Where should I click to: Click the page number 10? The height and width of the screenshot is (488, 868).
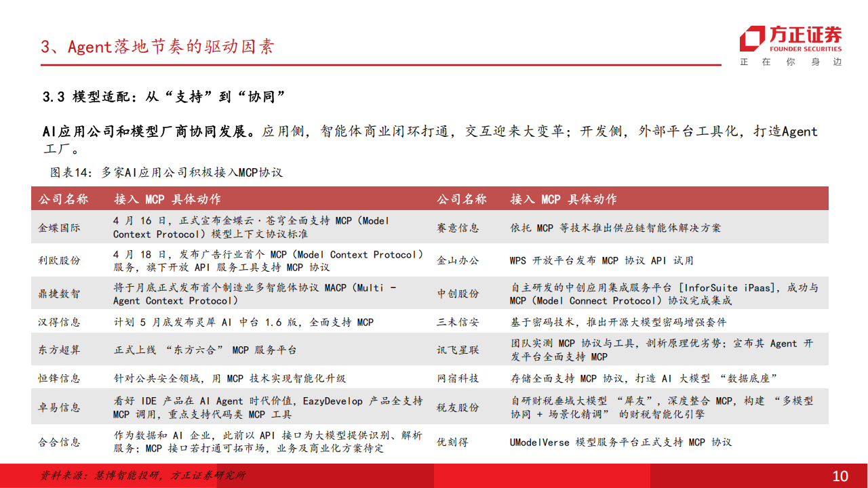click(x=840, y=476)
